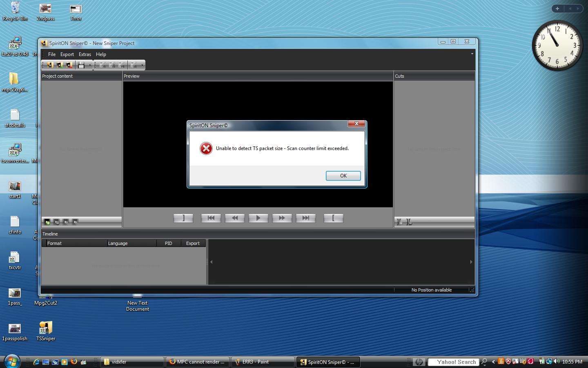The height and width of the screenshot is (368, 588).
Task: Click the timeline scroll right arrow
Action: pyautogui.click(x=471, y=262)
